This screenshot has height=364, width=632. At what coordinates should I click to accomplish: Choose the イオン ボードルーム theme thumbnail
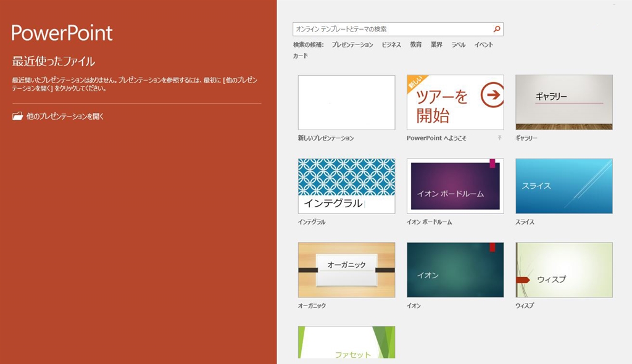click(x=455, y=186)
